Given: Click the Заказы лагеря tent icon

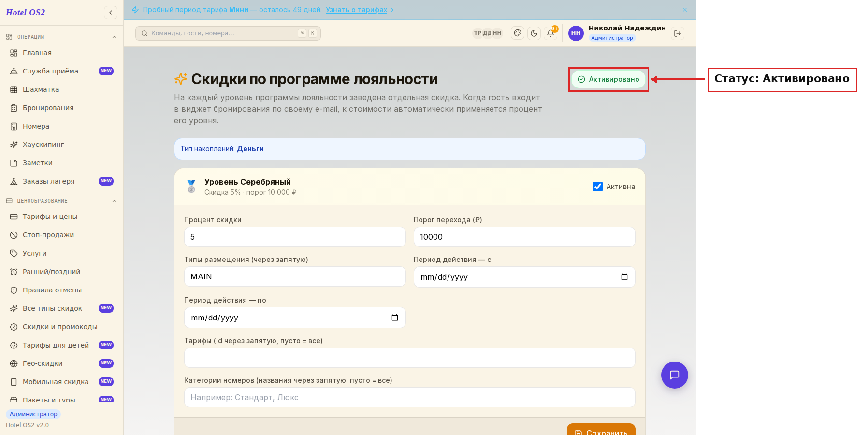Looking at the screenshot, I should [x=14, y=181].
